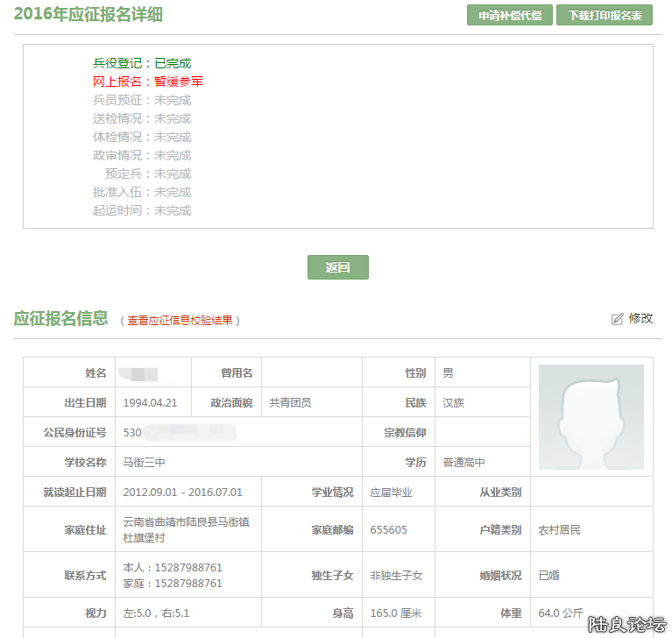Click the applicant photo placeholder
This screenshot has height=638, width=672.
pos(591,417)
